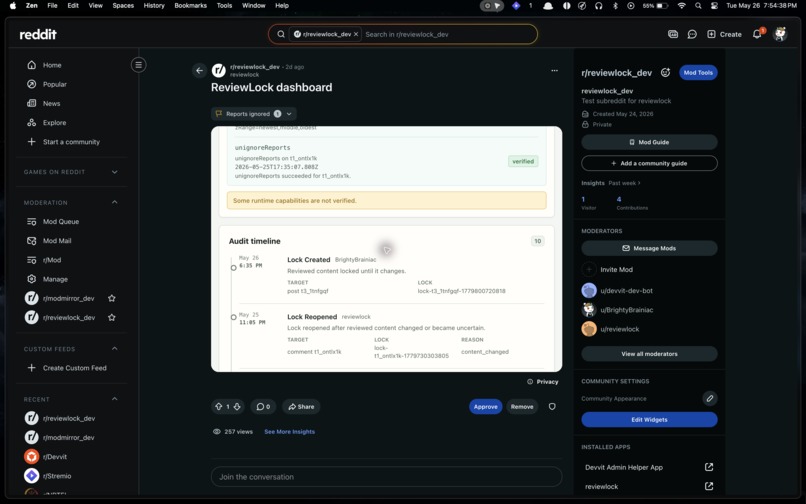
Task: Click the community settings emoji icon
Action: pos(665,73)
